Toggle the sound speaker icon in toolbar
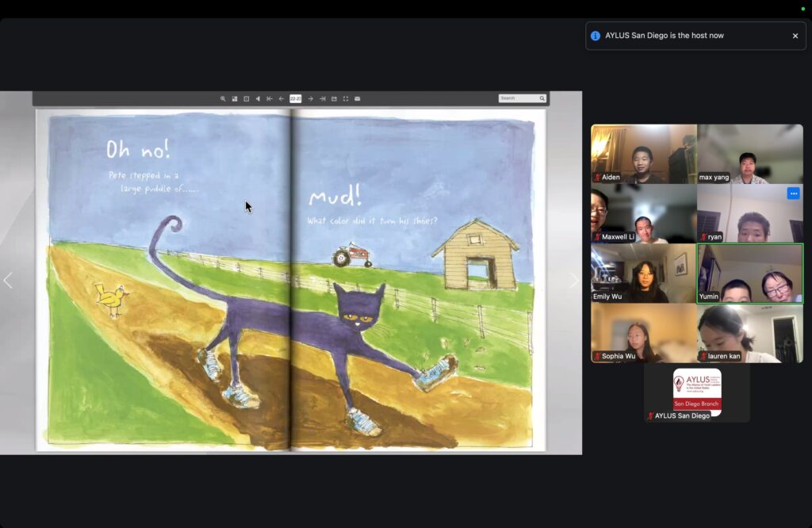Image resolution: width=812 pixels, height=528 pixels. click(x=258, y=99)
